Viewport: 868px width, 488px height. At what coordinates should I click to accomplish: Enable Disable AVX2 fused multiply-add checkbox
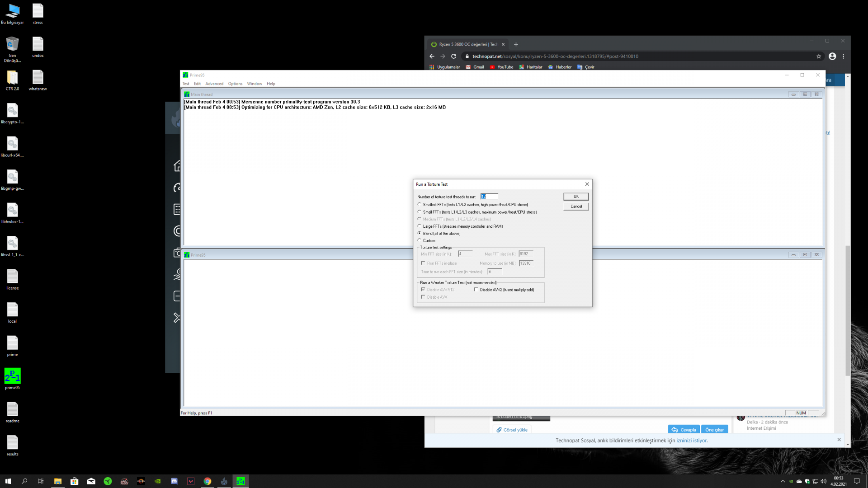tap(476, 290)
